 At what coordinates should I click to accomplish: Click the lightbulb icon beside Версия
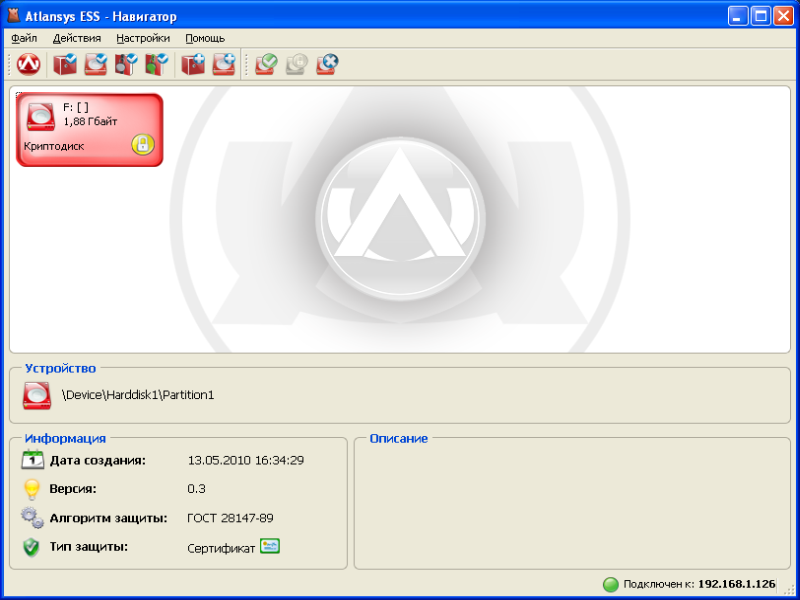(32, 489)
